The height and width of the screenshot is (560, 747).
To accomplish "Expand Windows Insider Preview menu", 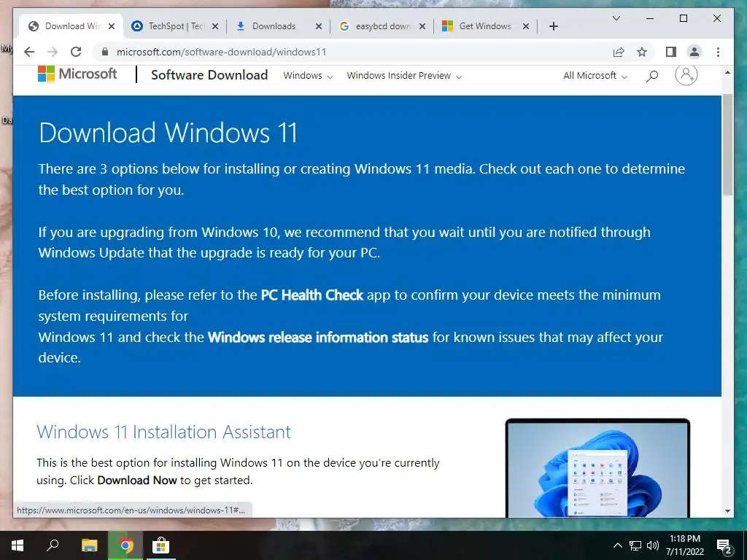I will 404,76.
